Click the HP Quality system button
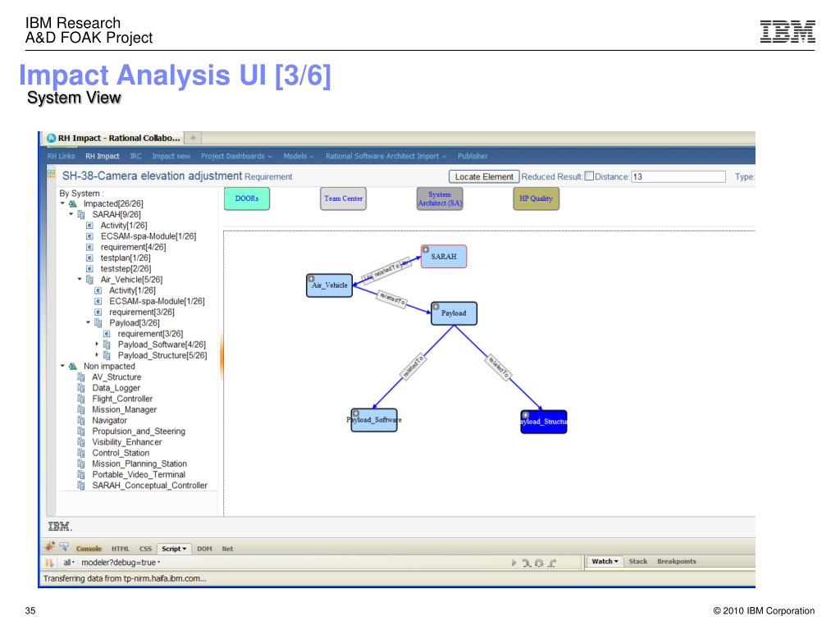840x630 pixels. click(536, 199)
